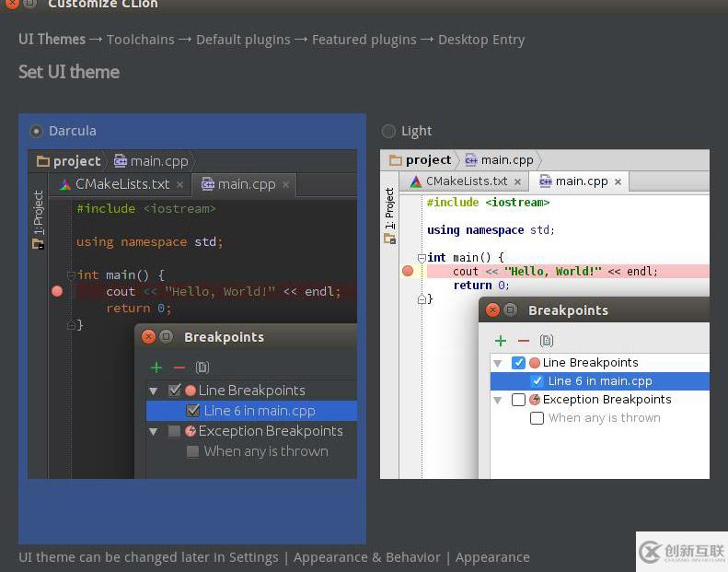728x572 pixels.
Task: Select Line 6 in main.cpp row, Darcula
Action: pyautogui.click(x=251, y=411)
